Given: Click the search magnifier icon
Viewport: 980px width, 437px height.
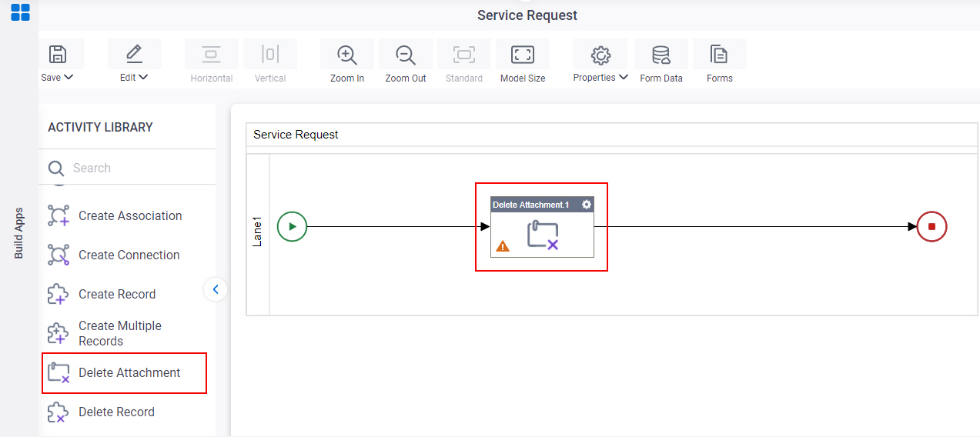Looking at the screenshot, I should (x=56, y=168).
